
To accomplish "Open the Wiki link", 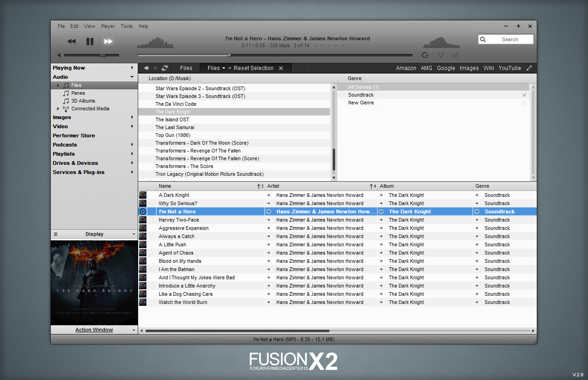I will click(489, 68).
